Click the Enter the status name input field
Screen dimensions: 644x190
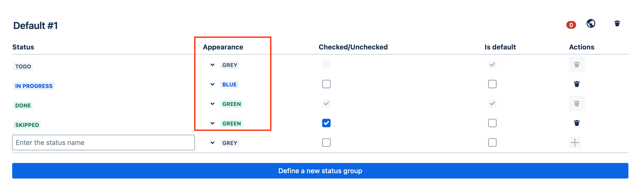(103, 142)
